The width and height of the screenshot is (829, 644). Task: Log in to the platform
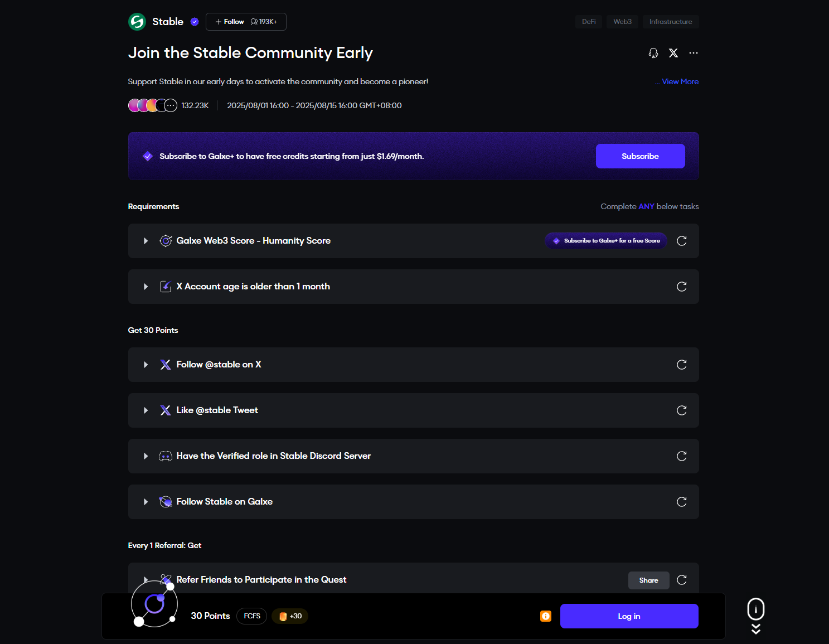(x=629, y=616)
